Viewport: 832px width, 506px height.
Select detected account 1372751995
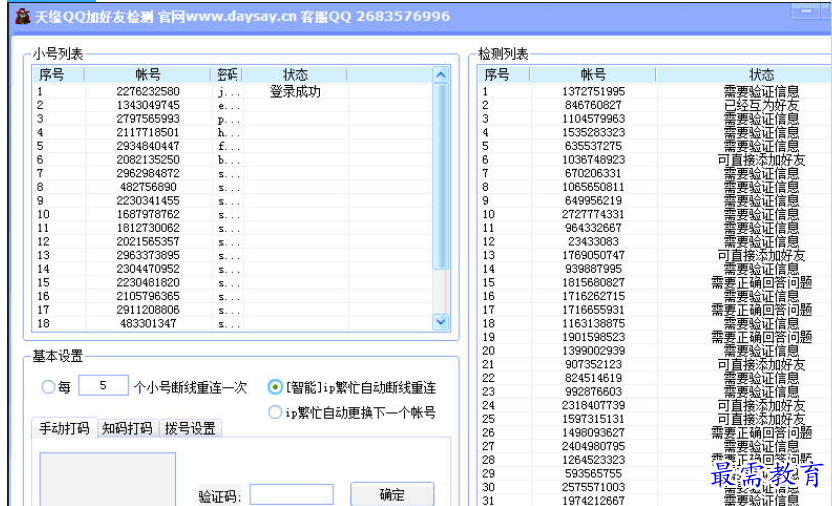coord(593,91)
